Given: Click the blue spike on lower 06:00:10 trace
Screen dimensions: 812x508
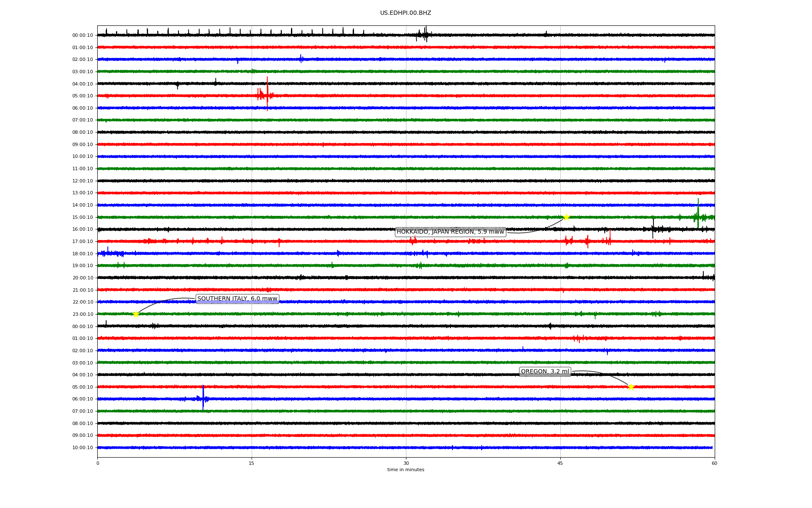Looking at the screenshot, I should (203, 398).
